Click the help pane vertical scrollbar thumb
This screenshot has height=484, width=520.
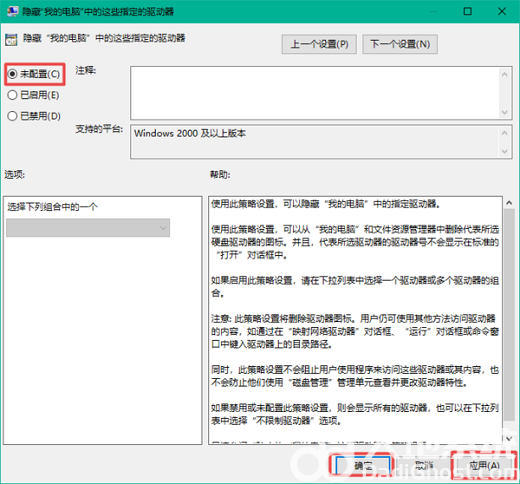point(509,315)
